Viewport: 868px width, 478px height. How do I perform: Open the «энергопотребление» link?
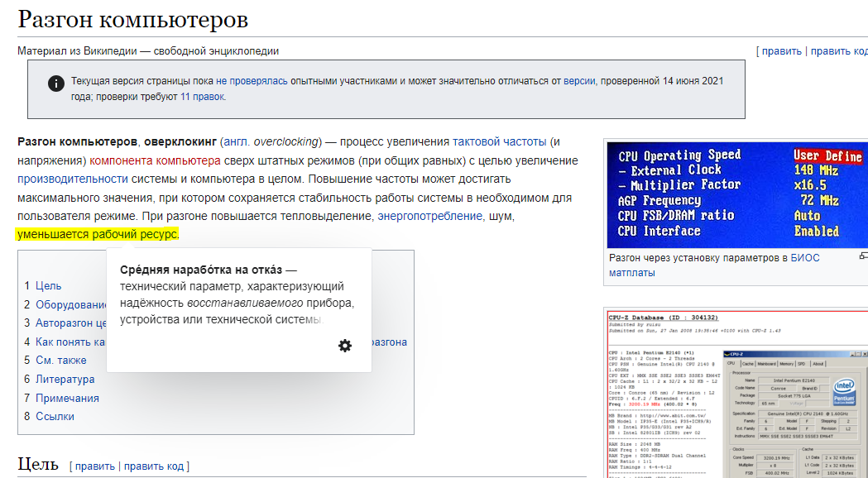(429, 216)
